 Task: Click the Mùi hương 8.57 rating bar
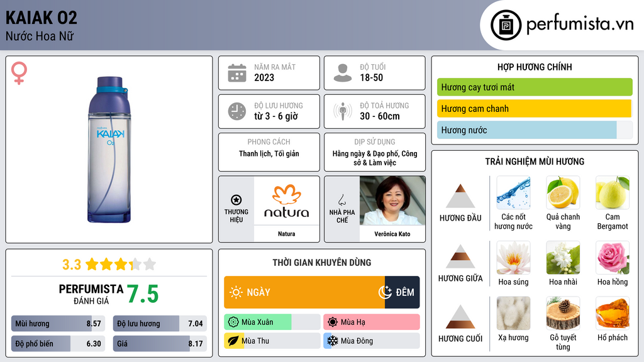coord(58,324)
